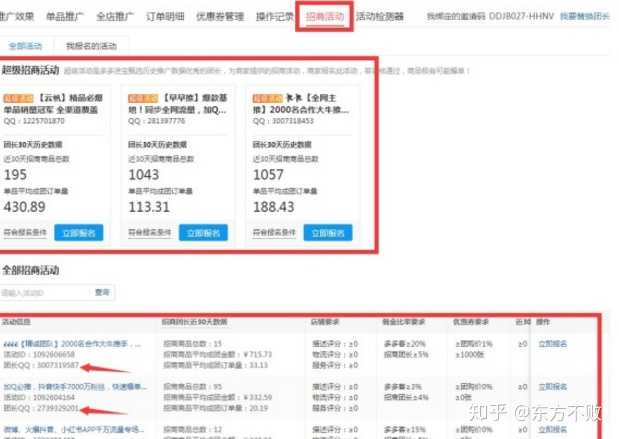619x439 pixels.
Task: Click the 全部招商活动 section heading
Action: point(30,270)
